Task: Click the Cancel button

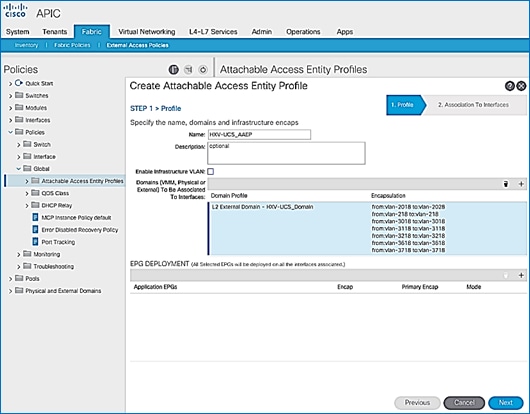Action: pyautogui.click(x=464, y=403)
